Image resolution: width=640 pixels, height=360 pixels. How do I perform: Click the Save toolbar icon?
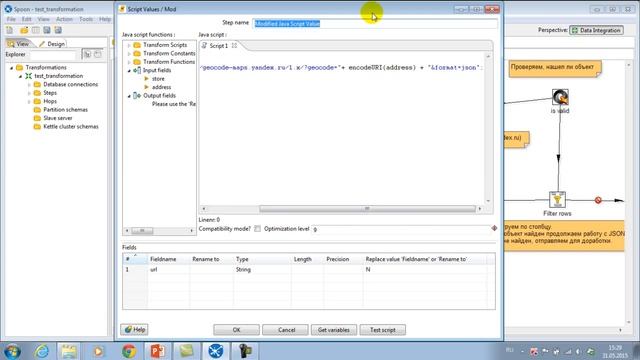(47, 30)
